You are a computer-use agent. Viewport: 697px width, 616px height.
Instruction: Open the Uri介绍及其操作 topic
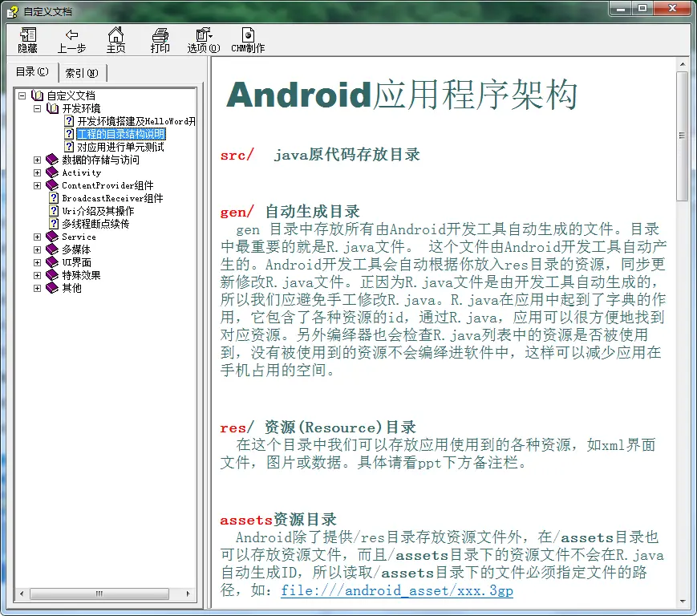[98, 211]
